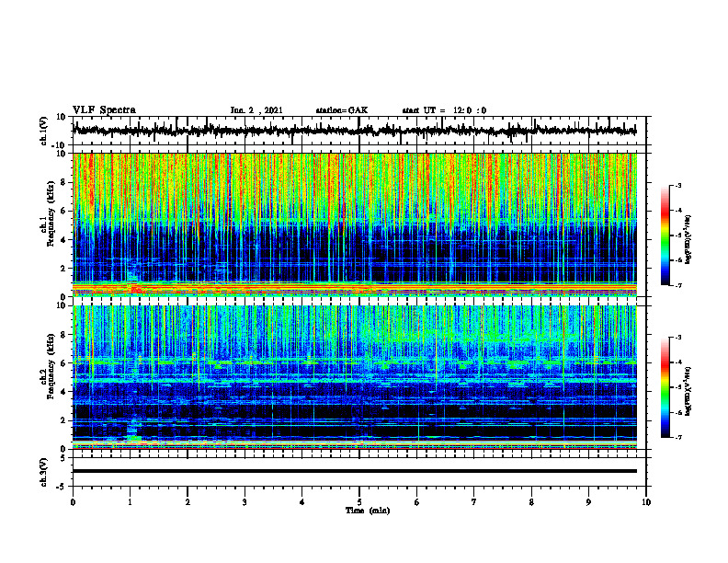This screenshot has width=728, height=563.
Task: Click the "6" kHz tick of ch.2 spectrogram
Action: click(63, 363)
